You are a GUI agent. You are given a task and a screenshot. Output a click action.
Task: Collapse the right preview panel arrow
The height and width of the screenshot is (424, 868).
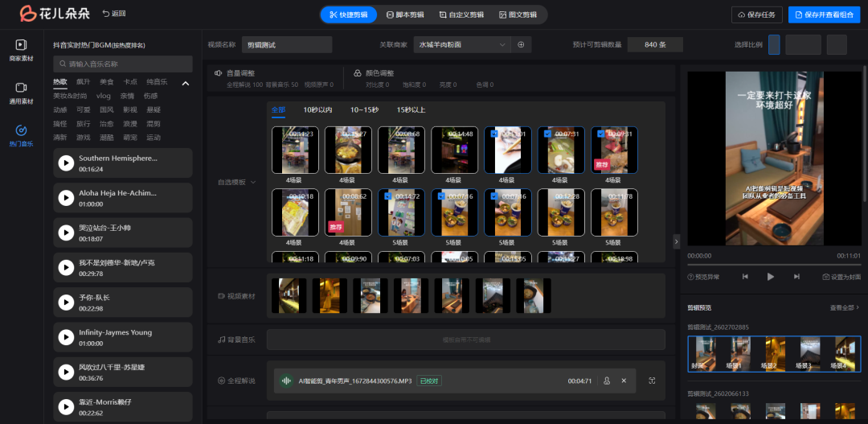pyautogui.click(x=676, y=241)
